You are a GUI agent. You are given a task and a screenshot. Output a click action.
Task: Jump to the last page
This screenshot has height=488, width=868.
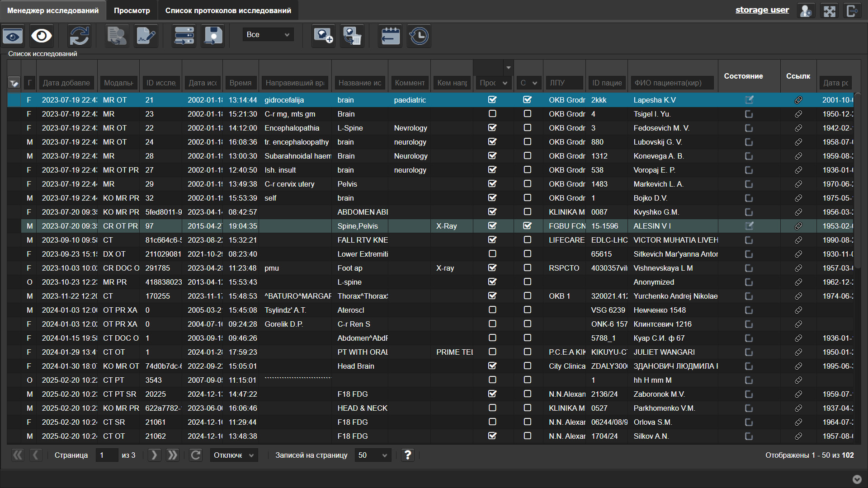click(x=173, y=455)
